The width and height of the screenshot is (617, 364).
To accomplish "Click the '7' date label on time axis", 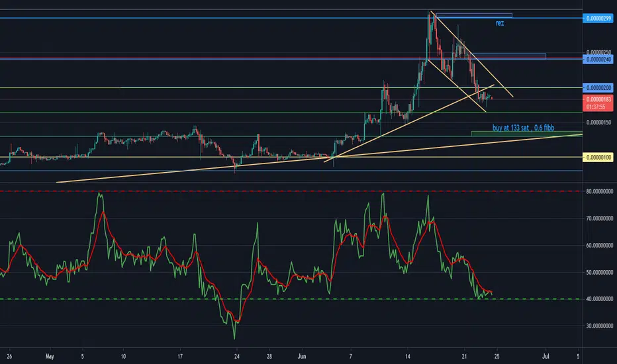I will pos(351,357).
